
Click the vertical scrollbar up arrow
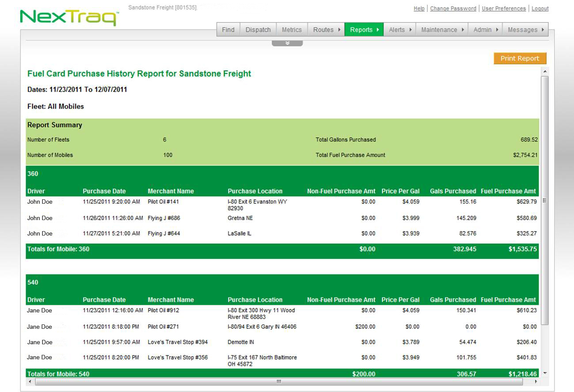tap(545, 72)
